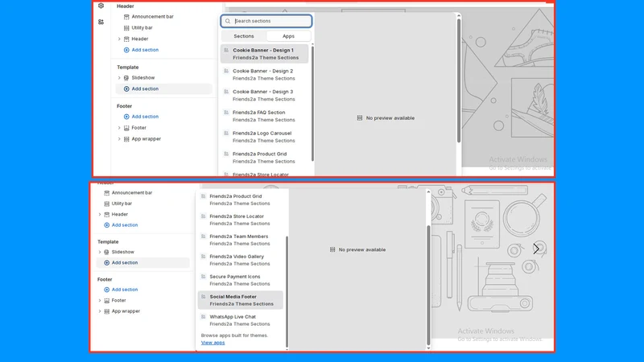Image resolution: width=644 pixels, height=362 pixels.
Task: Click Add section under Footer, upper screenshot
Action: 141,117
